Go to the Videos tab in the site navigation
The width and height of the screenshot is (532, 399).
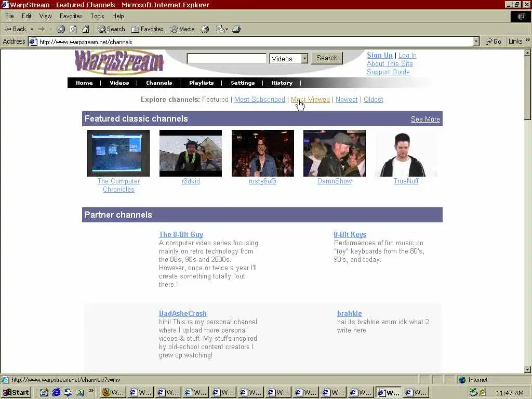pyautogui.click(x=119, y=83)
